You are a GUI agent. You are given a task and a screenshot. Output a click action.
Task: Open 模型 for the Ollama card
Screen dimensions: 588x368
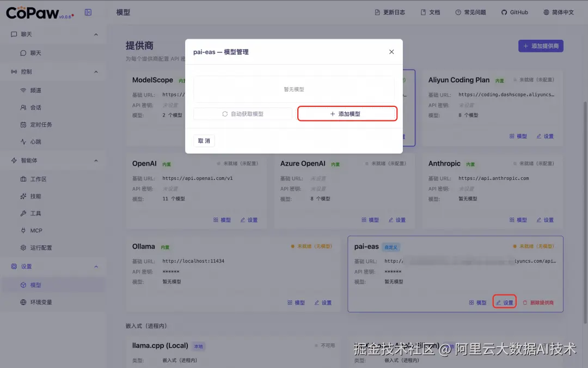tap(296, 303)
